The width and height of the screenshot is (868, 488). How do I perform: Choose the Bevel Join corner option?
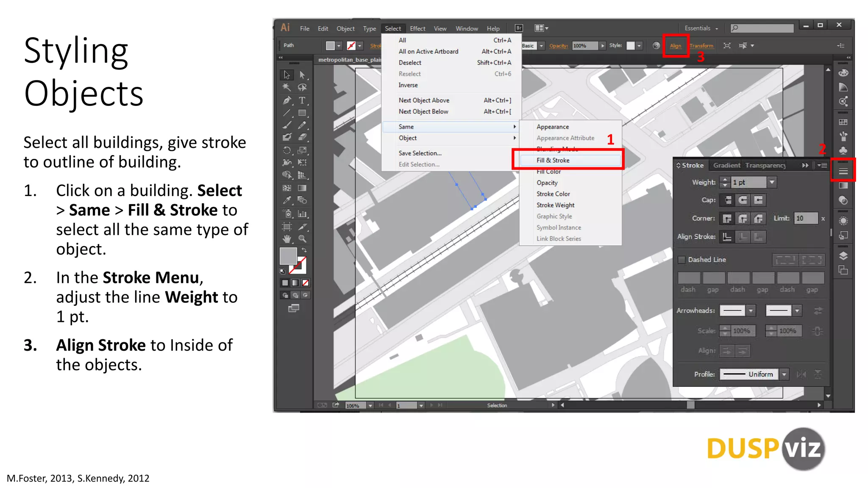pyautogui.click(x=758, y=219)
